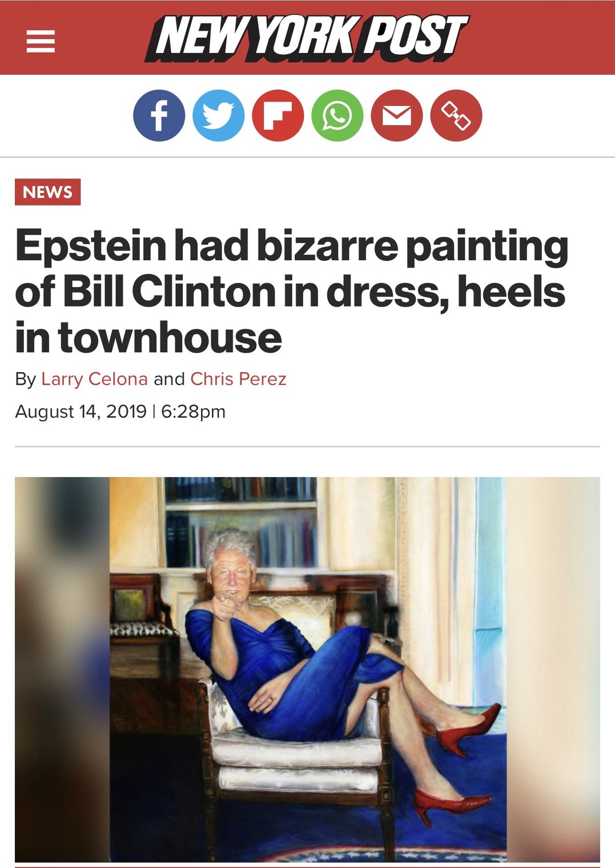Share the article on Twitter
615x868 pixels.
pyautogui.click(x=219, y=115)
